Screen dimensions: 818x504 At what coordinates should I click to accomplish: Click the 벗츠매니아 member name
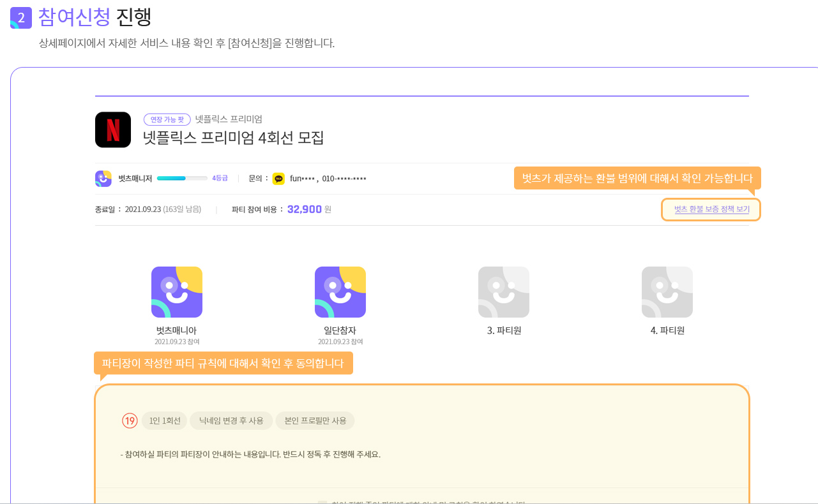(x=177, y=330)
